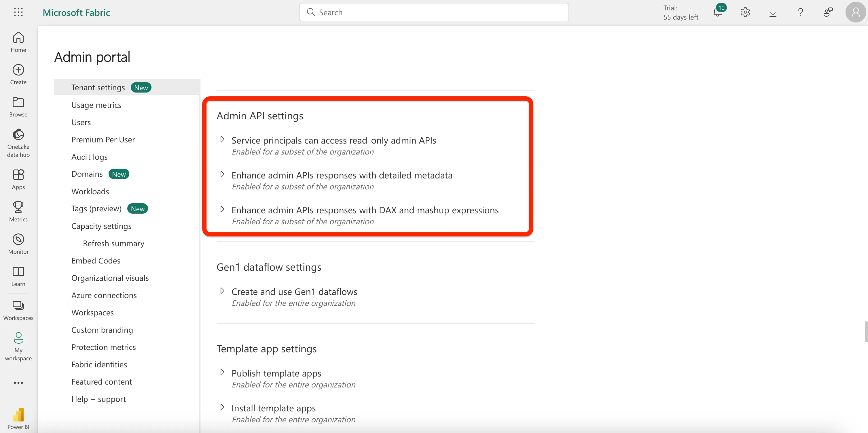Click the Search input field
This screenshot has height=433, width=868.
click(438, 12)
